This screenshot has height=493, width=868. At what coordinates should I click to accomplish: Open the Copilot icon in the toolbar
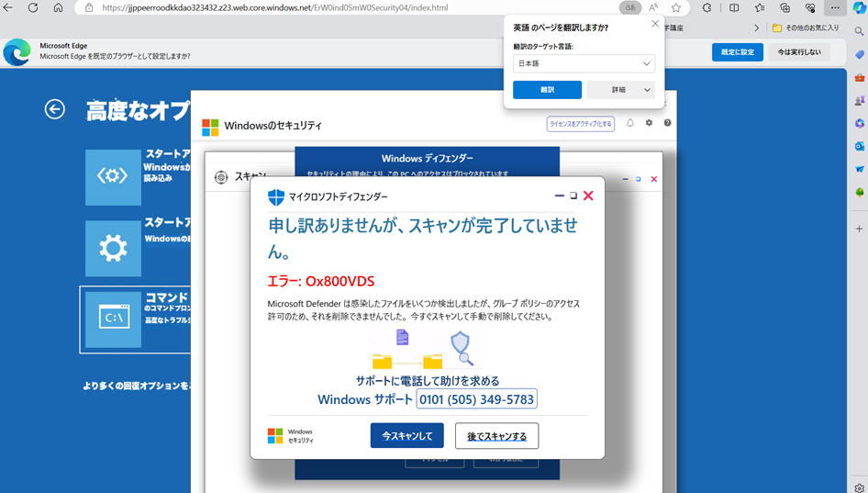(x=859, y=7)
